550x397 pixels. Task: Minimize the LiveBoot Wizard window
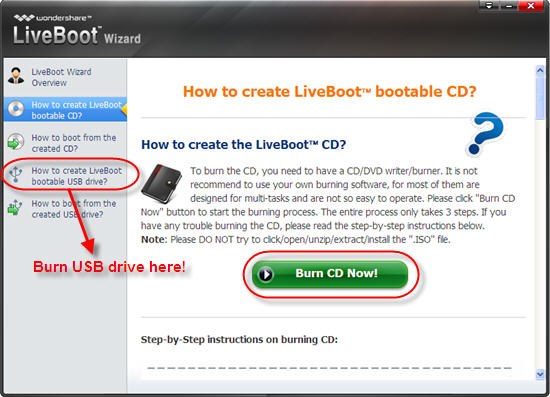pos(508,5)
